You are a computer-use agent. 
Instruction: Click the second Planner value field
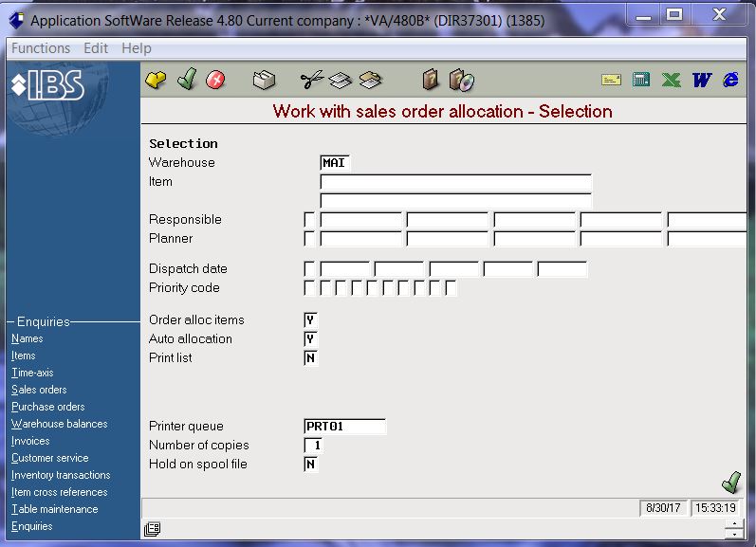[x=448, y=239]
